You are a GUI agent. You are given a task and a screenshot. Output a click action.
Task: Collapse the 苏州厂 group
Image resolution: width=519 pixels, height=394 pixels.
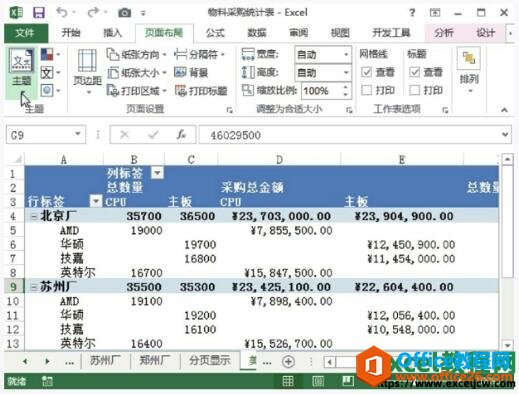click(x=34, y=287)
